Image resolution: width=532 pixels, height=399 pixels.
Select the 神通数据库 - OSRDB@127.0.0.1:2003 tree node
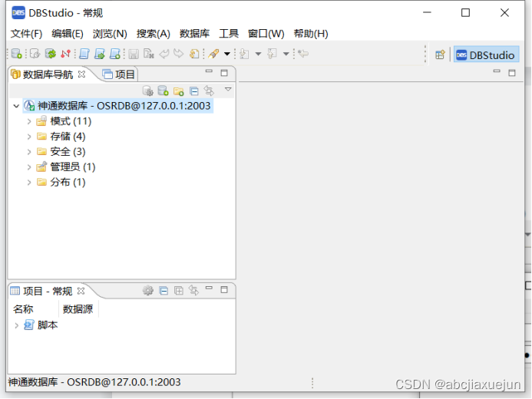117,106
